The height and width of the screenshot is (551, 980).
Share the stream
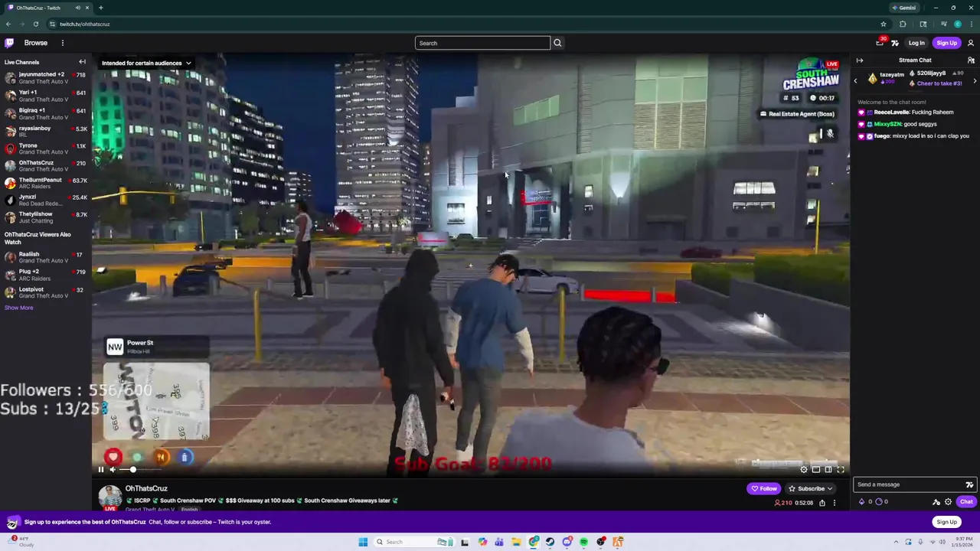[822, 503]
